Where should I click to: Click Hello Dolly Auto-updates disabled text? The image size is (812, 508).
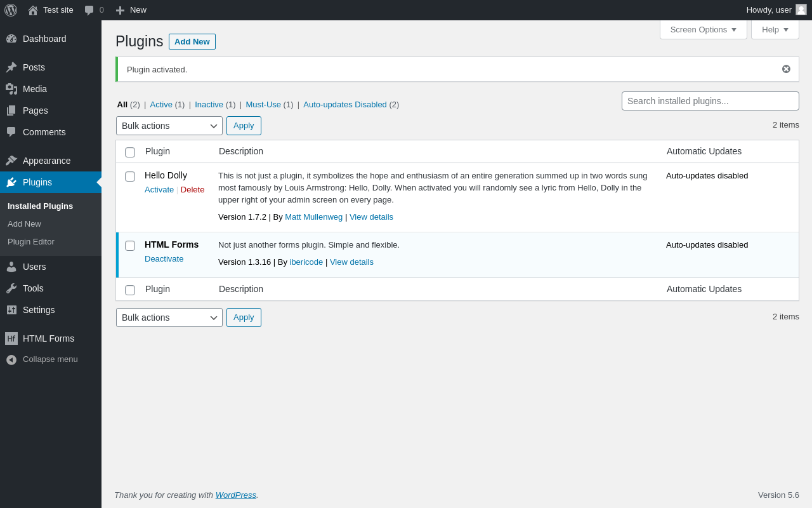tap(707, 176)
